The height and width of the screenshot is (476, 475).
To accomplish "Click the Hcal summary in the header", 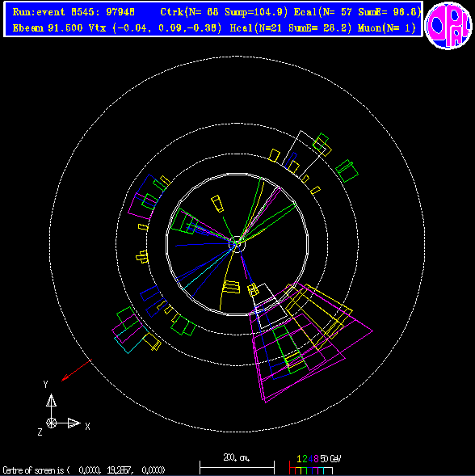I will (291, 28).
